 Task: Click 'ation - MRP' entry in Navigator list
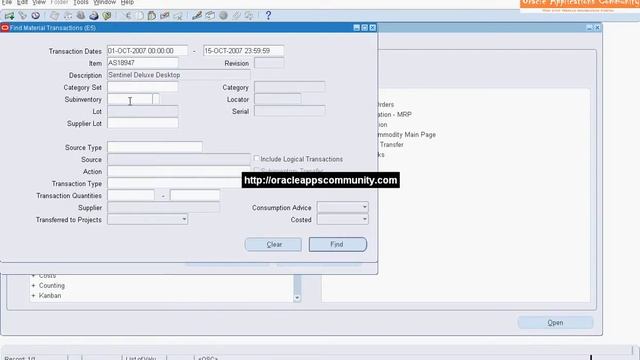395,115
